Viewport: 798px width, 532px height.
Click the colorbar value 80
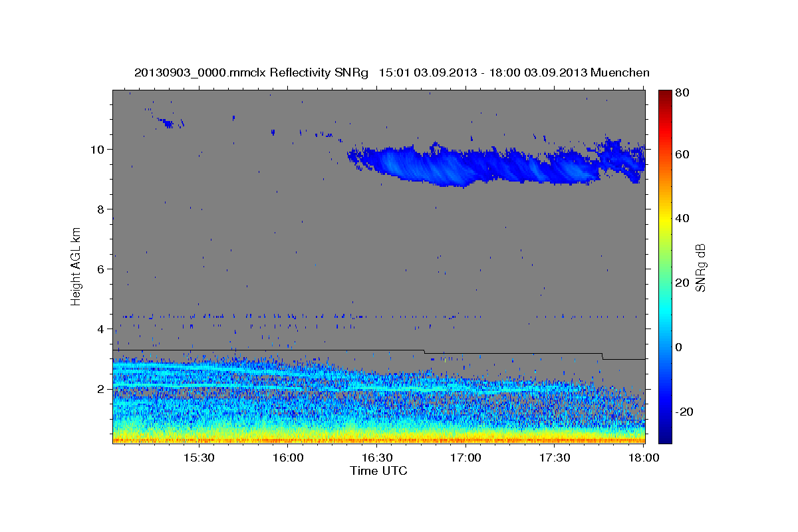pos(681,93)
